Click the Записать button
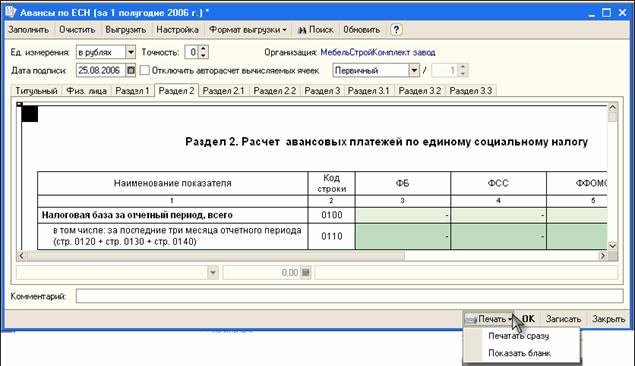 563,319
